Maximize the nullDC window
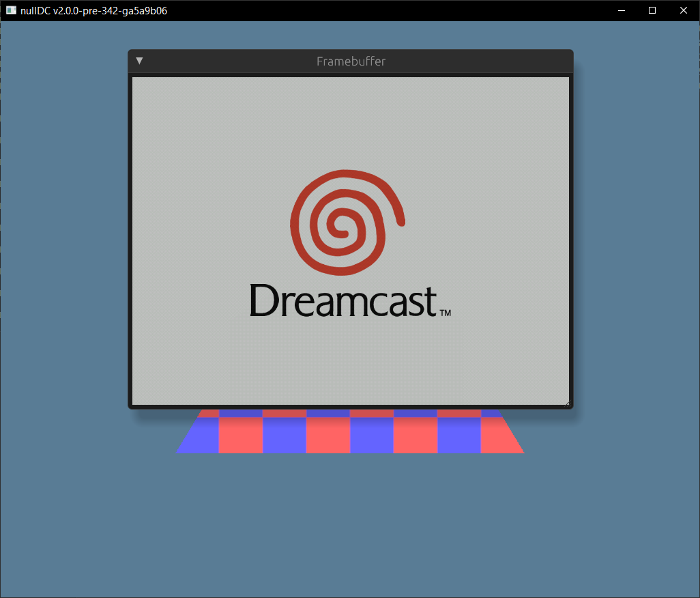The width and height of the screenshot is (700, 598). tap(652, 10)
